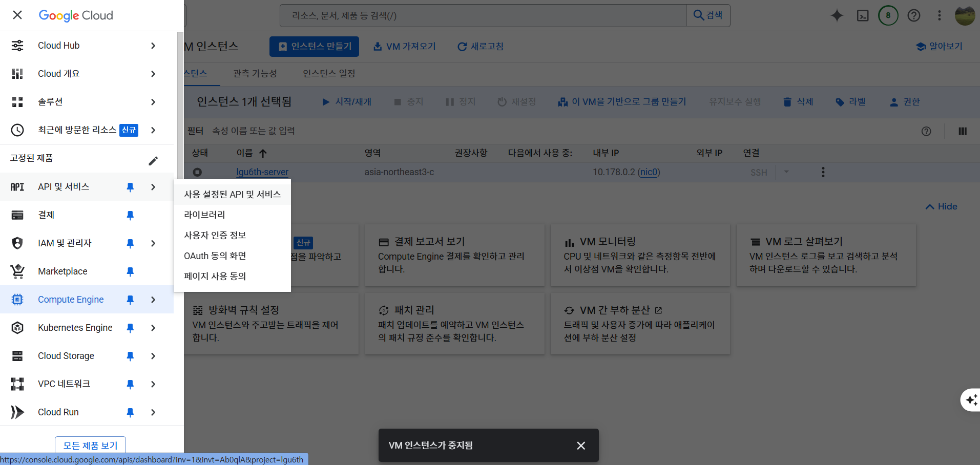Open the Google Cloud logo home link
Viewport: 980px width, 465px height.
click(76, 15)
